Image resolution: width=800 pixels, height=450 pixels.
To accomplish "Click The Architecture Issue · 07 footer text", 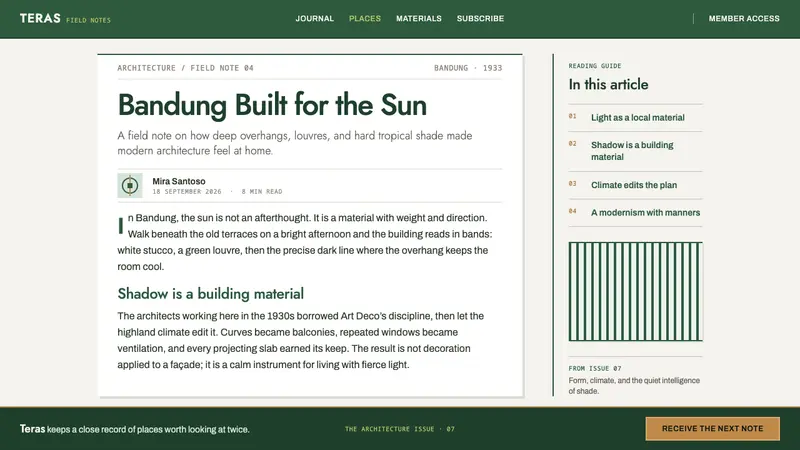I will [x=399, y=429].
